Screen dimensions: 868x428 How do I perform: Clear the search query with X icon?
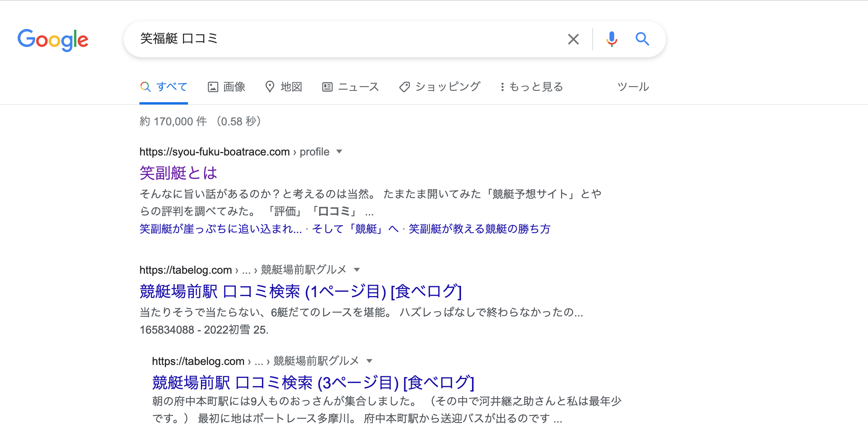(573, 39)
